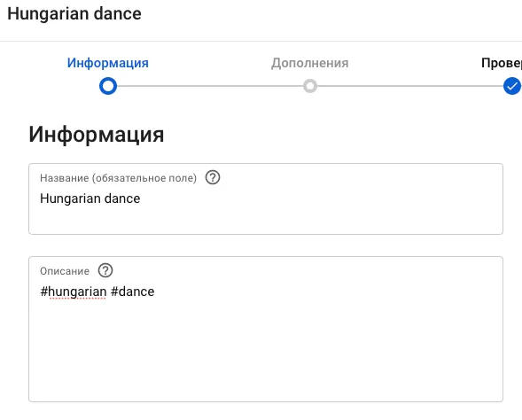Click the Описание field label

(65, 271)
